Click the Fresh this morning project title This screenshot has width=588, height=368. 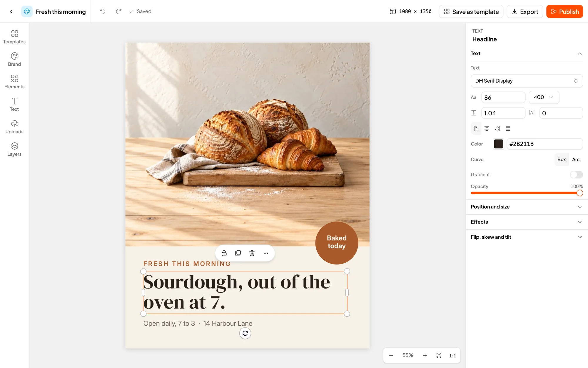61,12
